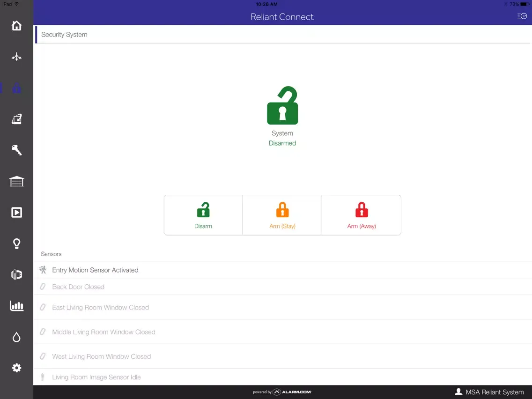
Task: Open the scenes icon below Home
Action: 16,57
